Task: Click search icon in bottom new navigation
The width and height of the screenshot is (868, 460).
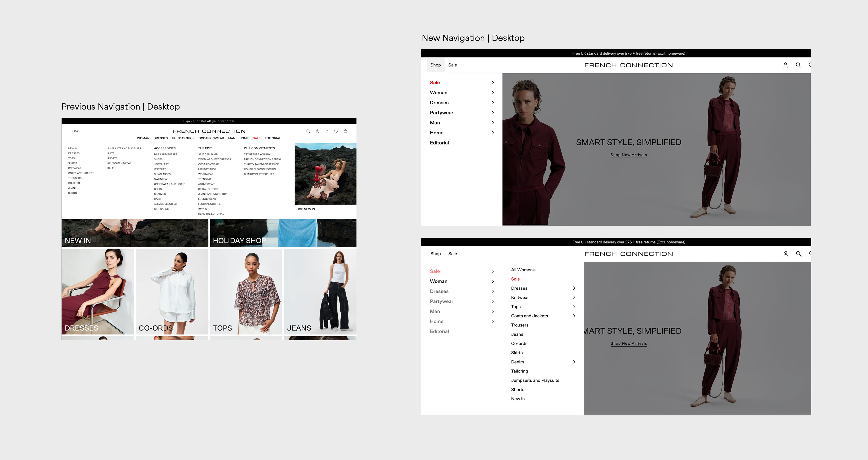Action: [x=798, y=254]
